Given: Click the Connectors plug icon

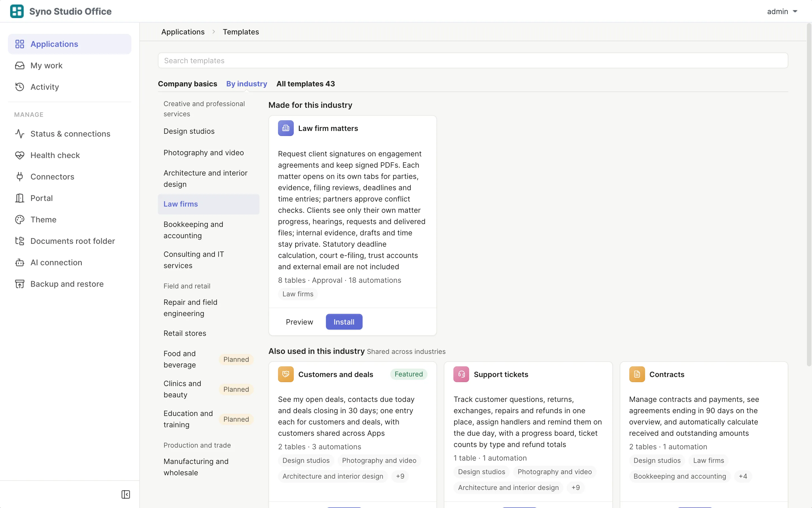Looking at the screenshot, I should [20, 177].
